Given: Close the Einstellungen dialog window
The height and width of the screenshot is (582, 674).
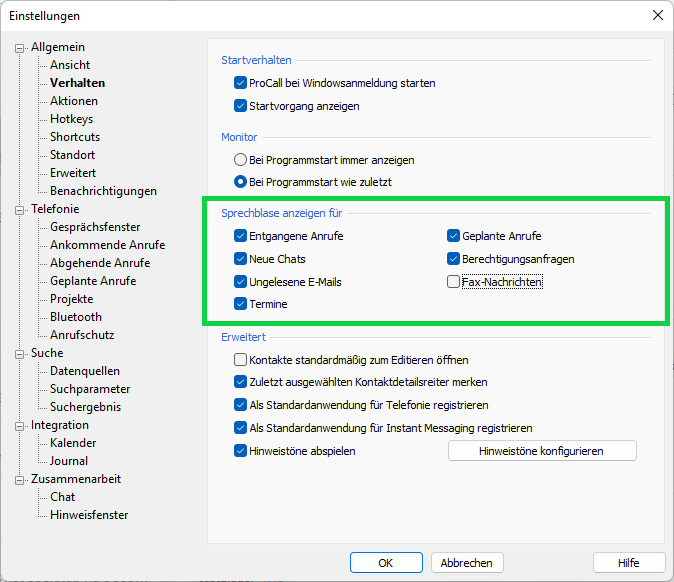Looking at the screenshot, I should (657, 15).
